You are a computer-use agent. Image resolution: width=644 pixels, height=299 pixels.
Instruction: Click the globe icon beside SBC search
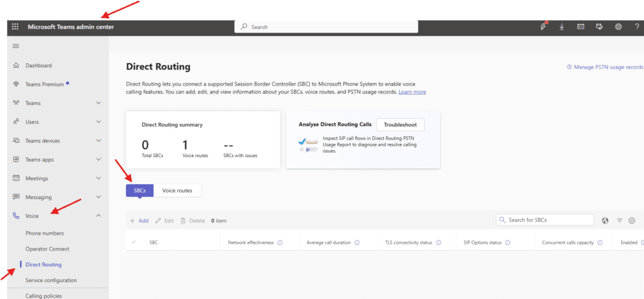pyautogui.click(x=605, y=220)
